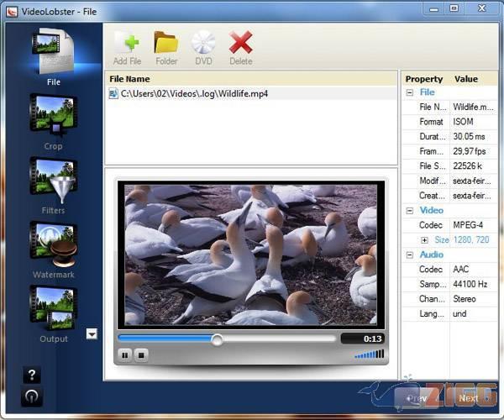The width and height of the screenshot is (504, 420).
Task: Open the Watermark section in the sidebar
Action: tap(54, 250)
